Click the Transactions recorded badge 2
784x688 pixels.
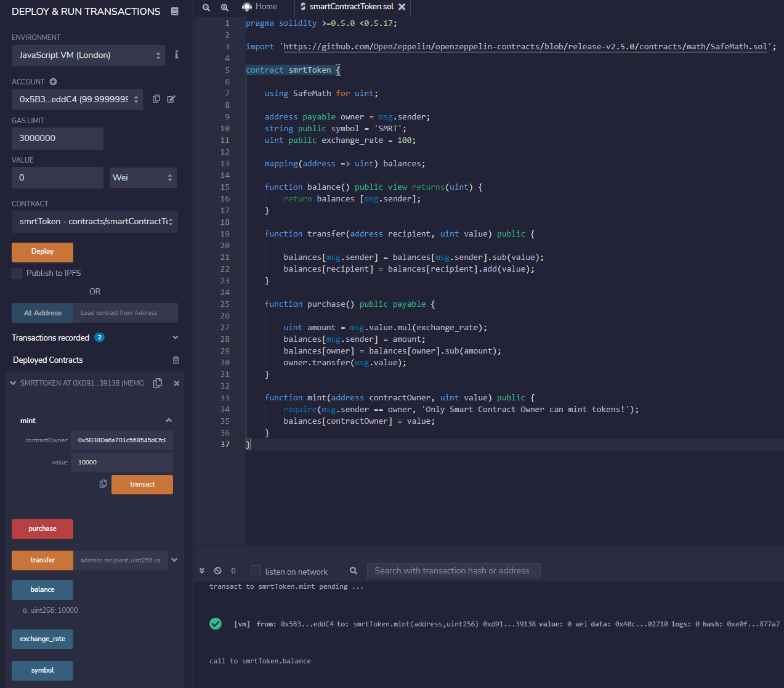coord(99,338)
